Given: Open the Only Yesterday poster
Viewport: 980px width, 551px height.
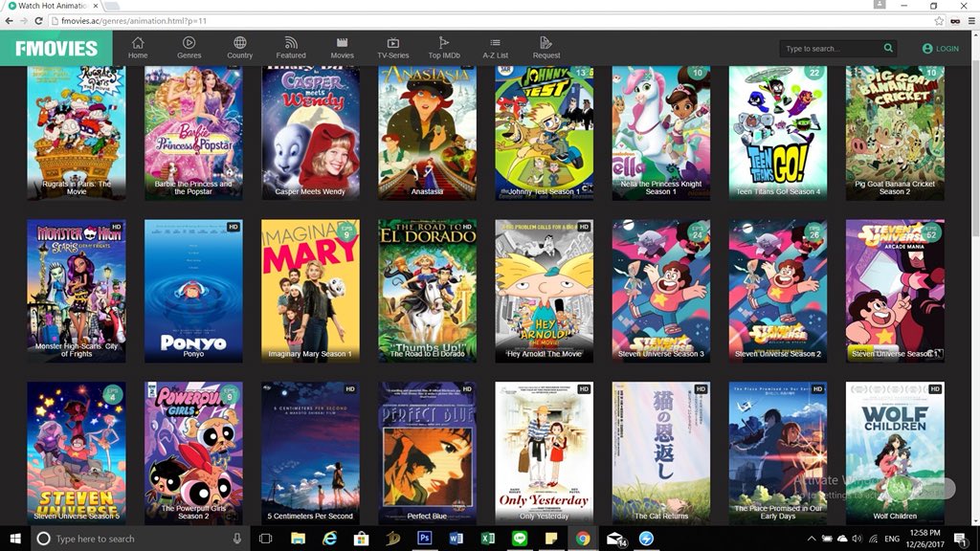Looking at the screenshot, I should (x=544, y=452).
